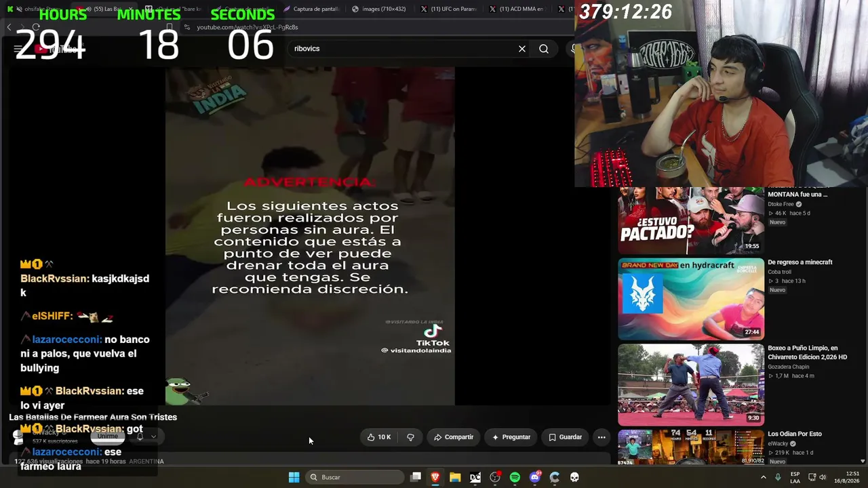Visit the Dtoke Free channel
868x488 pixels.
tap(781, 204)
